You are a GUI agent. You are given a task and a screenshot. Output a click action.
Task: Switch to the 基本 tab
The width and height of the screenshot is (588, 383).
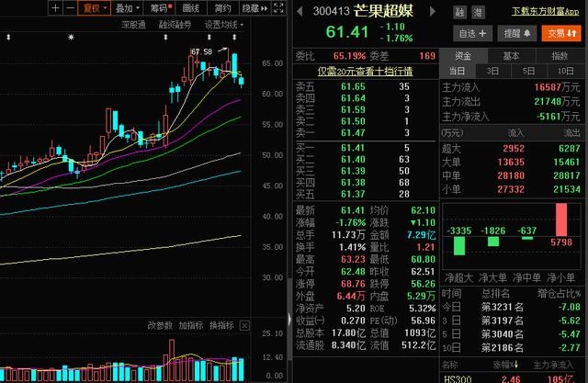click(x=511, y=56)
